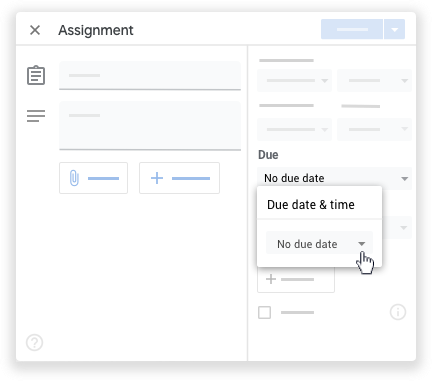432x381 pixels.
Task: Open the dropdown partly hidden behind the popup
Action: point(397,228)
